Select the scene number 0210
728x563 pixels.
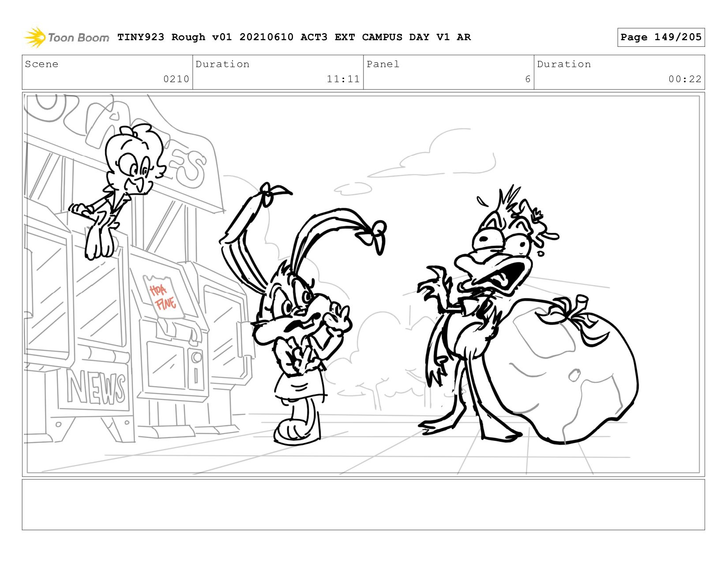coord(176,79)
